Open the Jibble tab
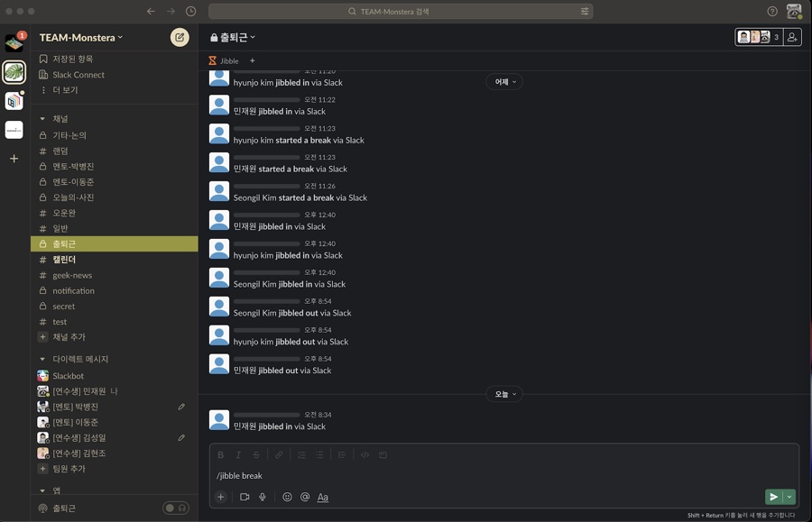Image resolution: width=812 pixels, height=522 pixels. tap(226, 61)
